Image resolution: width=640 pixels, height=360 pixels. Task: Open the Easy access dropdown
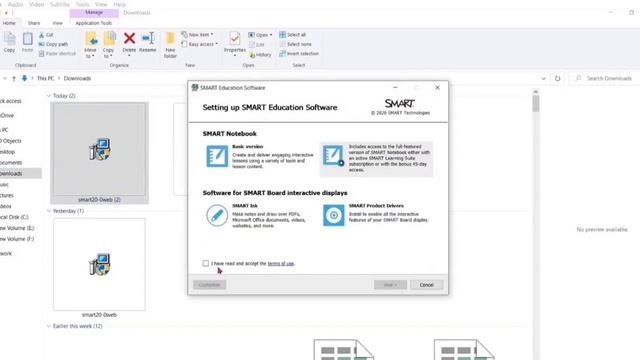click(x=200, y=44)
